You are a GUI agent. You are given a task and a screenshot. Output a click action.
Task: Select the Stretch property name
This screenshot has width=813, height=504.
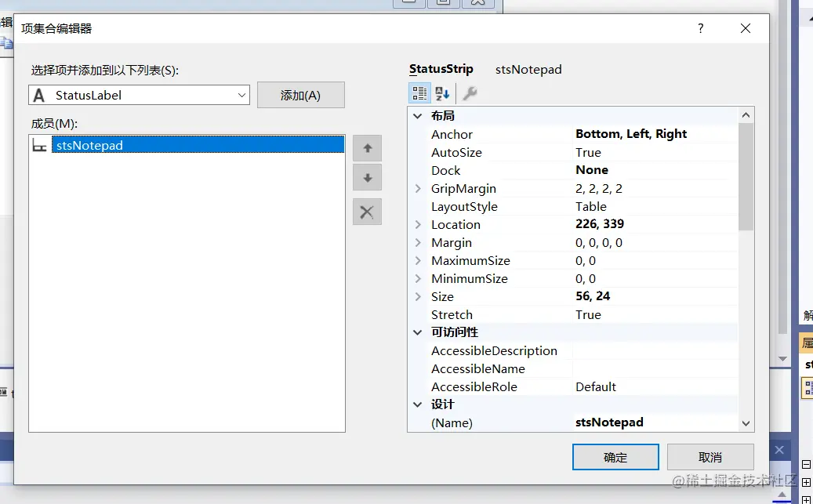click(452, 315)
